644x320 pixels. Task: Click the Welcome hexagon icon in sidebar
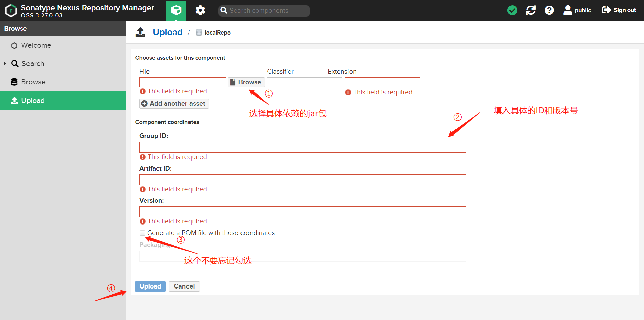coord(14,46)
